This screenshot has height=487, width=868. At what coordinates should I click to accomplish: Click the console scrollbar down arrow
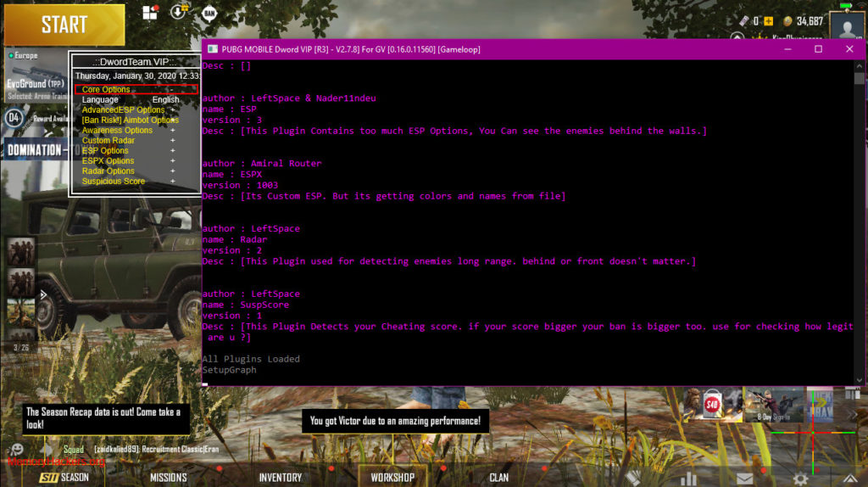[860, 380]
